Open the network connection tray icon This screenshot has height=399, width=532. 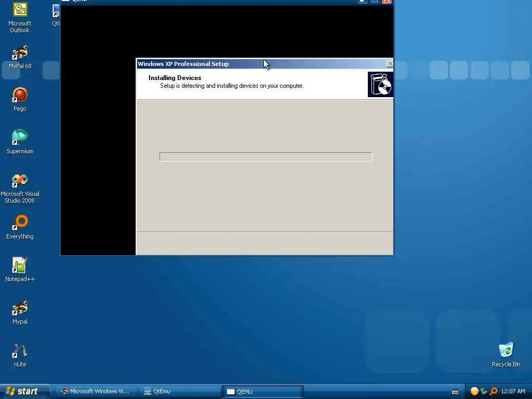484,391
